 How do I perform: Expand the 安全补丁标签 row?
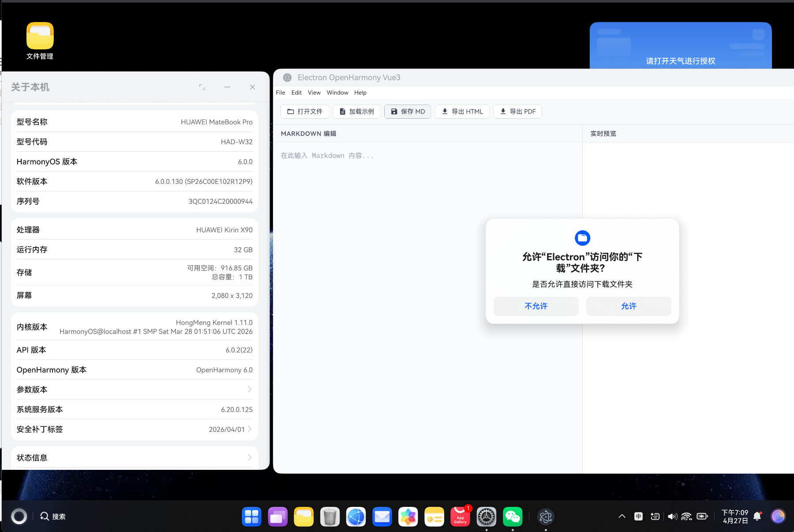135,429
